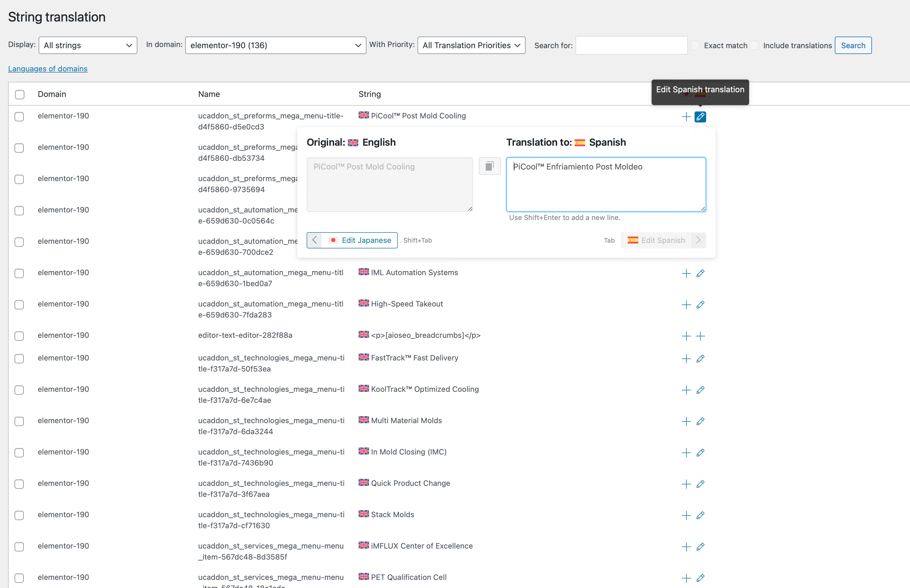Check the Include translations checkbox
Screen dimensions: 910x588
(x=755, y=46)
